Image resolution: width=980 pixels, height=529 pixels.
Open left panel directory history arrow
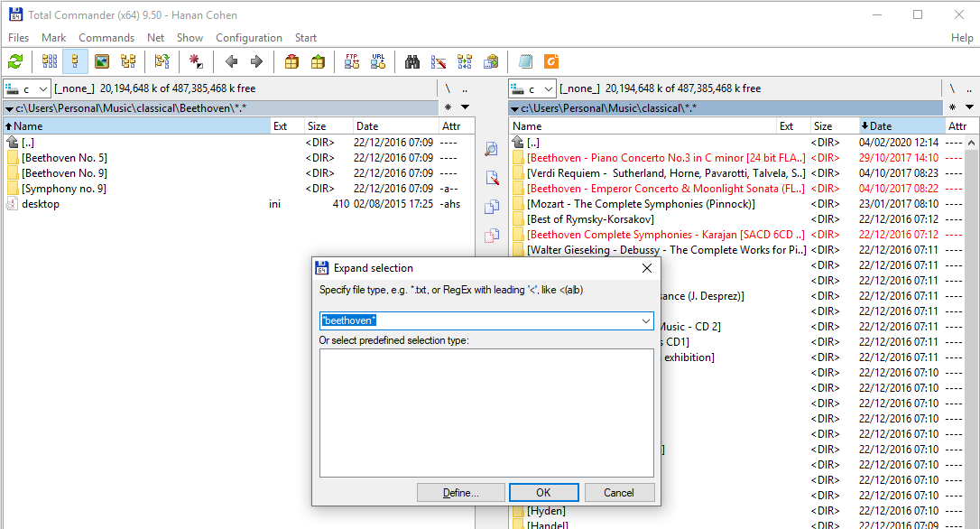(465, 107)
